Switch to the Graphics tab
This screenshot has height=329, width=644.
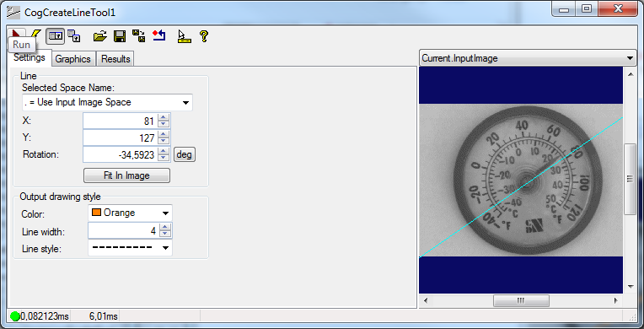tap(73, 59)
